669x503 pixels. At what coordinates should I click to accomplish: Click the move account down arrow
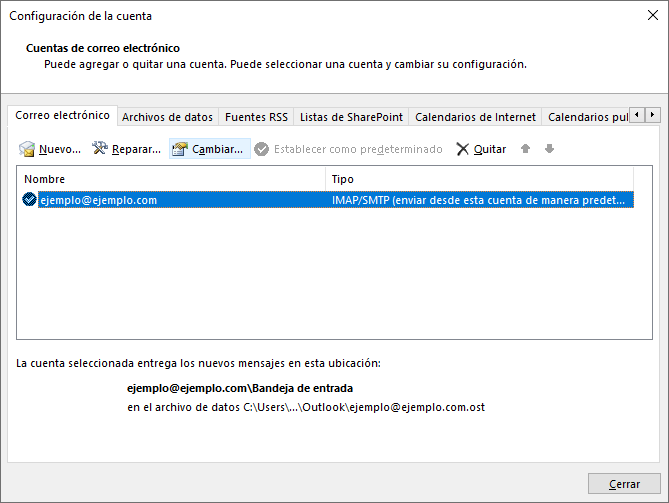tap(549, 149)
